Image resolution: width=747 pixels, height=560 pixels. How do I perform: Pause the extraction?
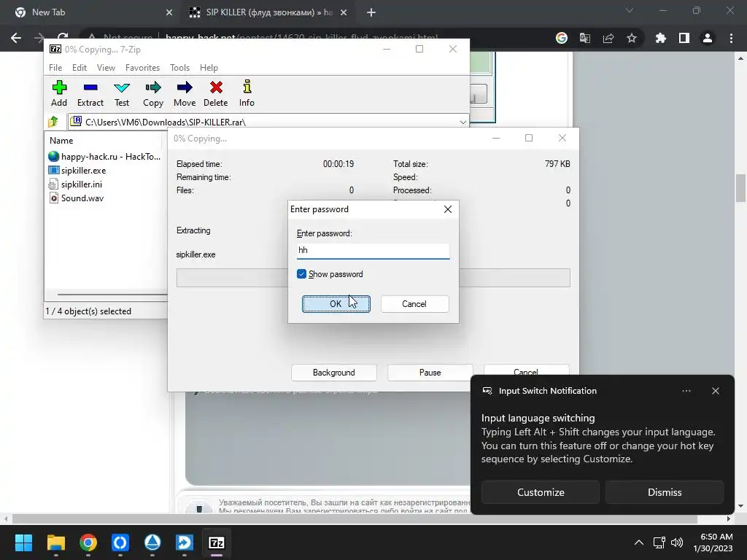(x=430, y=373)
